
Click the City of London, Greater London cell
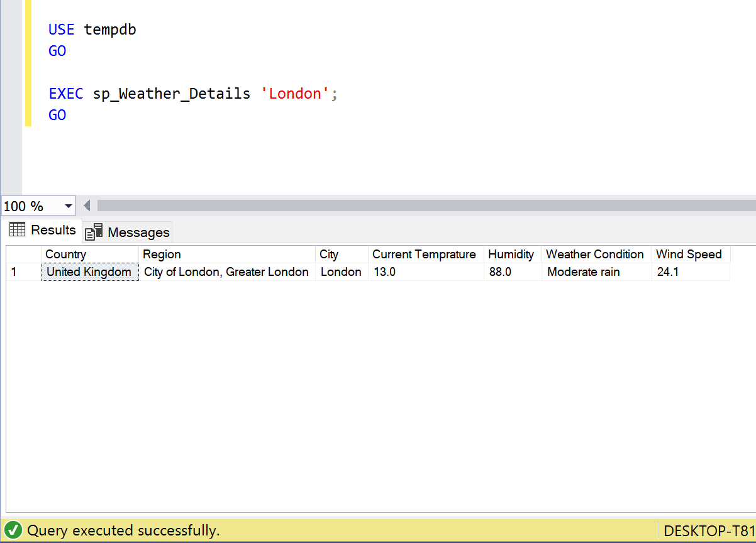coord(226,272)
